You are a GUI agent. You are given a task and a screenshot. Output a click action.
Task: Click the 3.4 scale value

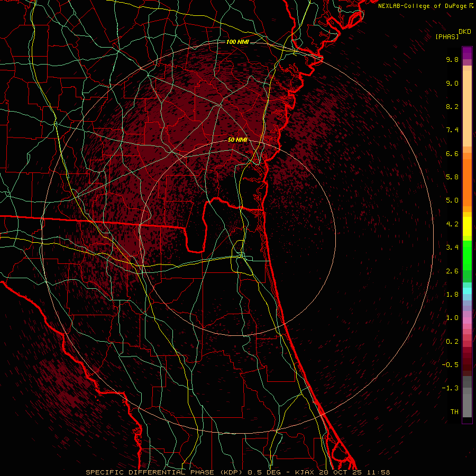452,247
